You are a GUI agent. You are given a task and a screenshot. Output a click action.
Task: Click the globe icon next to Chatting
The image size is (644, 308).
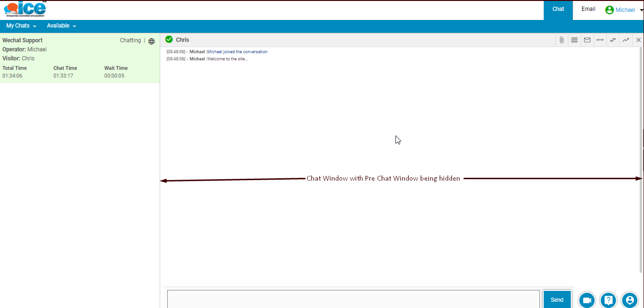tap(152, 41)
